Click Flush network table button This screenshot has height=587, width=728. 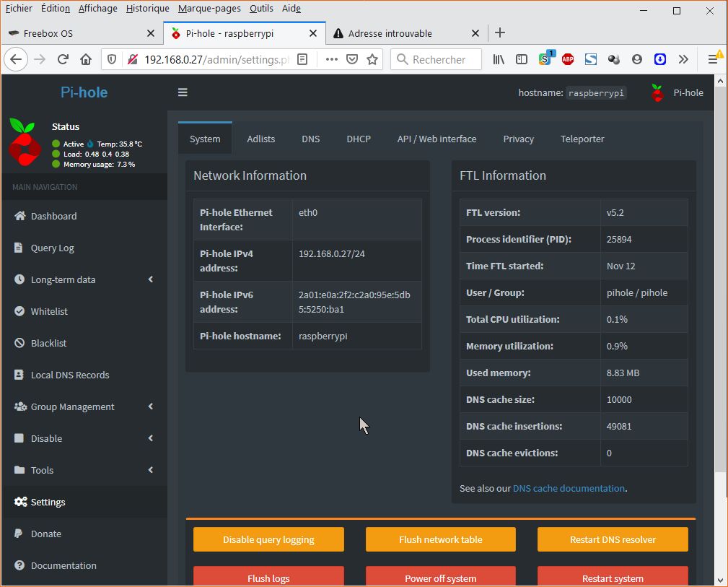pos(441,539)
